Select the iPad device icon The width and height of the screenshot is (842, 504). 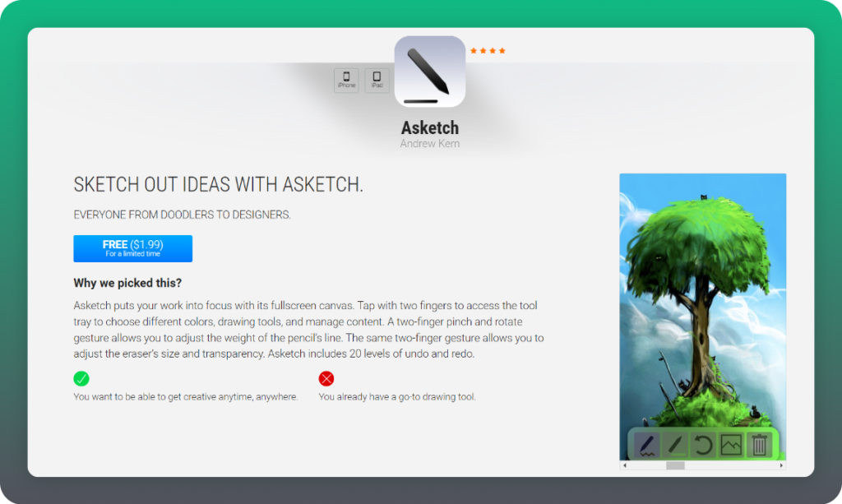[377, 81]
